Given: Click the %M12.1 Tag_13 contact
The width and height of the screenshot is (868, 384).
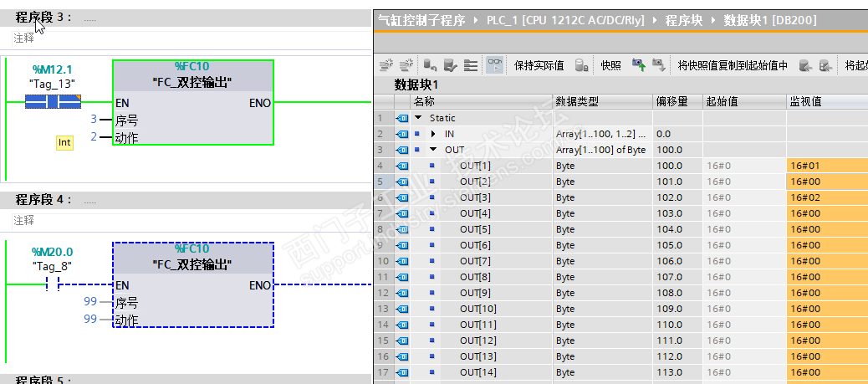Looking at the screenshot, I should [54, 102].
